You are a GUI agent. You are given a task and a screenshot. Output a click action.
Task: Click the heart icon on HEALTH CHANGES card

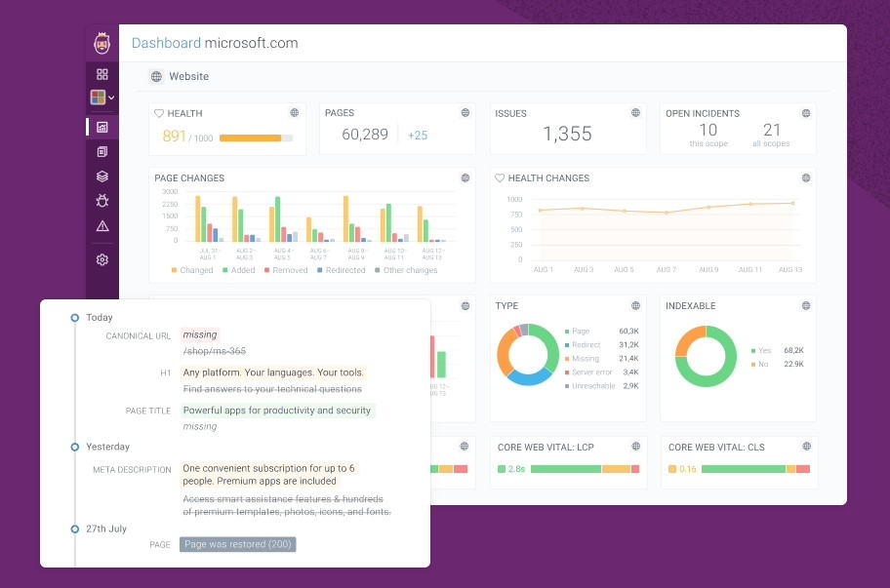click(x=500, y=178)
